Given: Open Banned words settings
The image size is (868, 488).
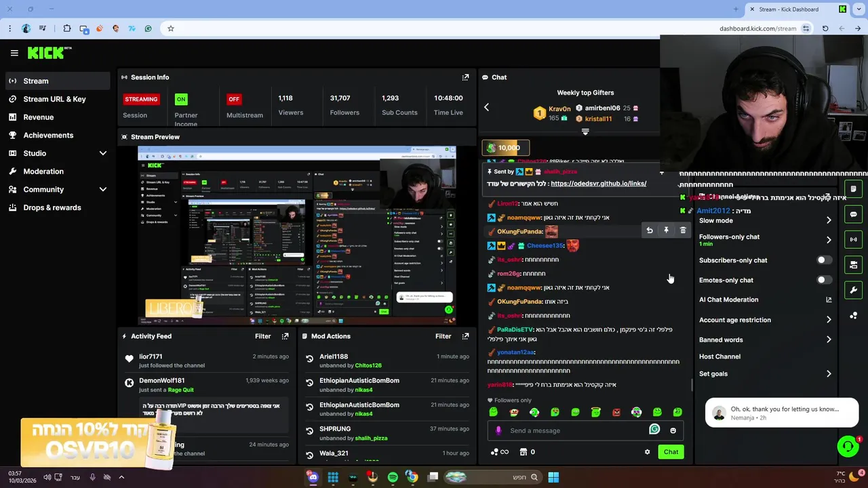Looking at the screenshot, I should pyautogui.click(x=765, y=340).
